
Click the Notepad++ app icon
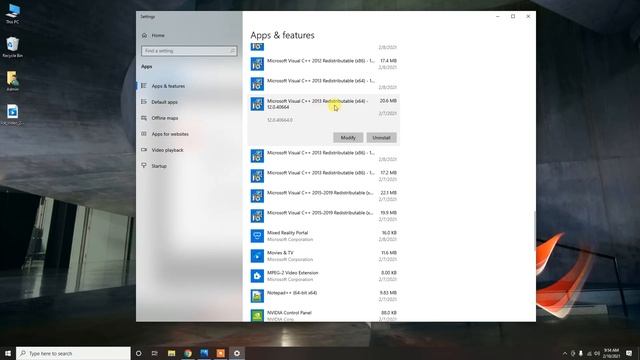pos(257,296)
